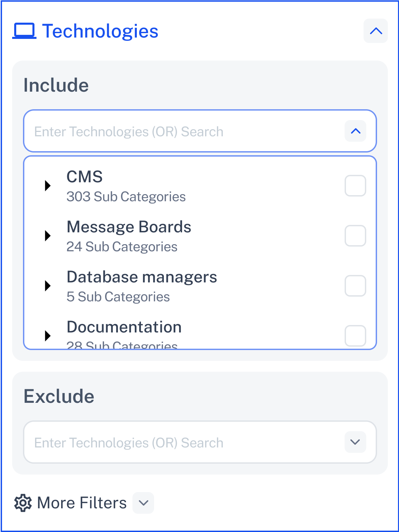399x532 pixels.
Task: Expand the CMS category triangle
Action: click(48, 186)
